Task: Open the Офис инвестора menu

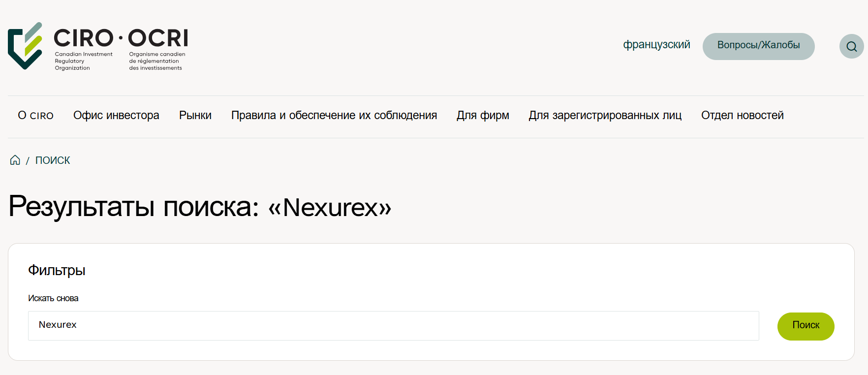Action: [116, 115]
